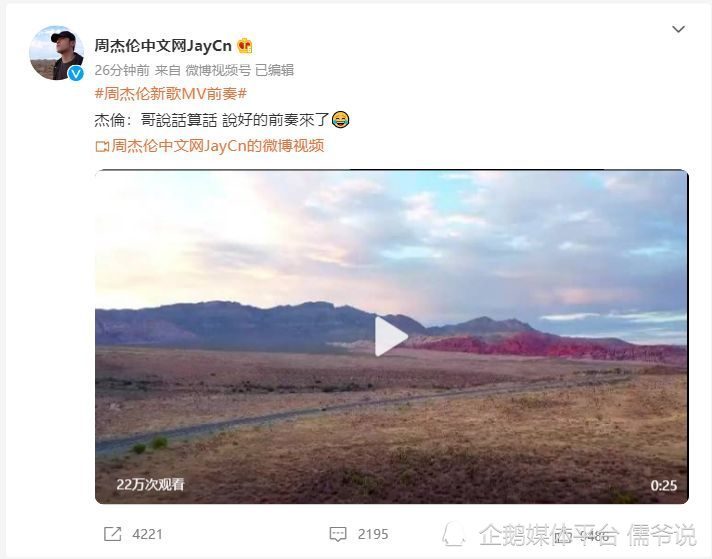Click the 26分钟前 timestamp
Viewport: 712px width, 559px height.
[x=122, y=70]
